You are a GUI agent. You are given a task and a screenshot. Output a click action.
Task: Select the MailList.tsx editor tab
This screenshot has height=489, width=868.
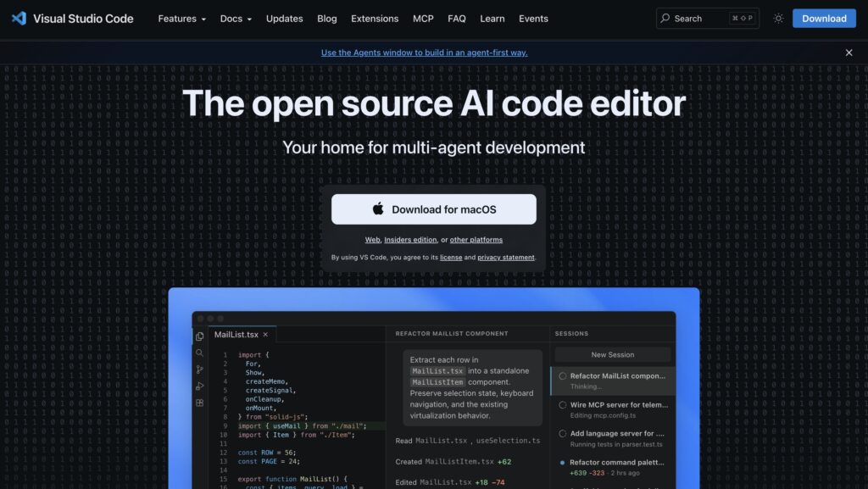coord(242,335)
